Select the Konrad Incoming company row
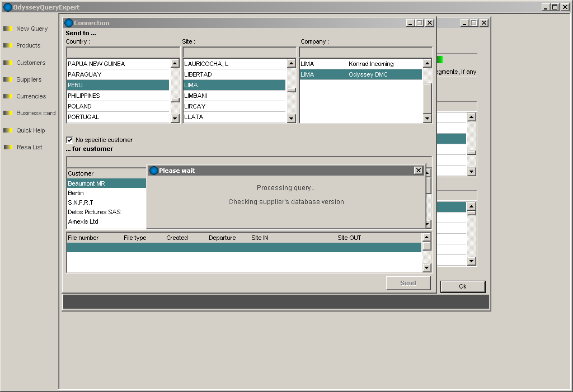Screen dimensions: 573x392 360,64
